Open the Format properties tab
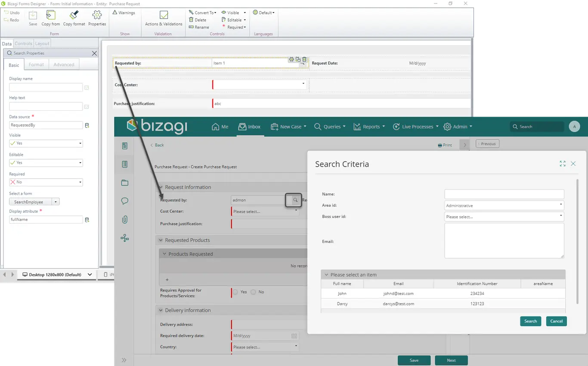The width and height of the screenshot is (588, 366). tap(36, 65)
